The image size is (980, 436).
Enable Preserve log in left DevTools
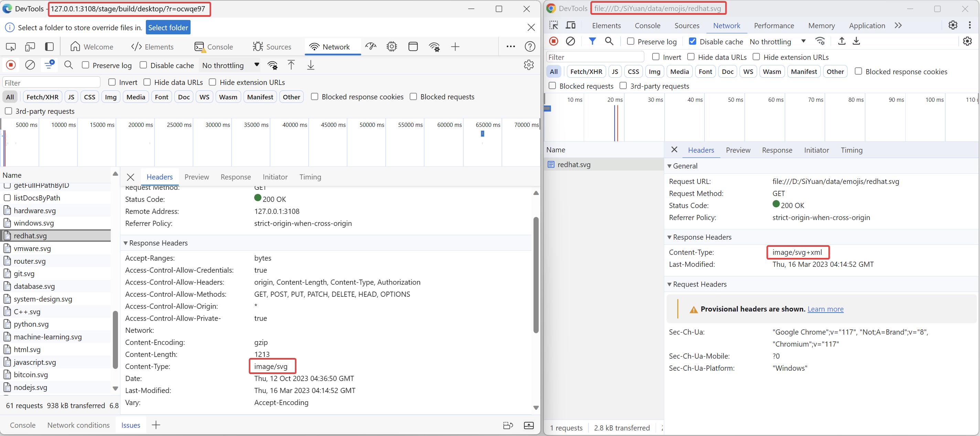[85, 65]
